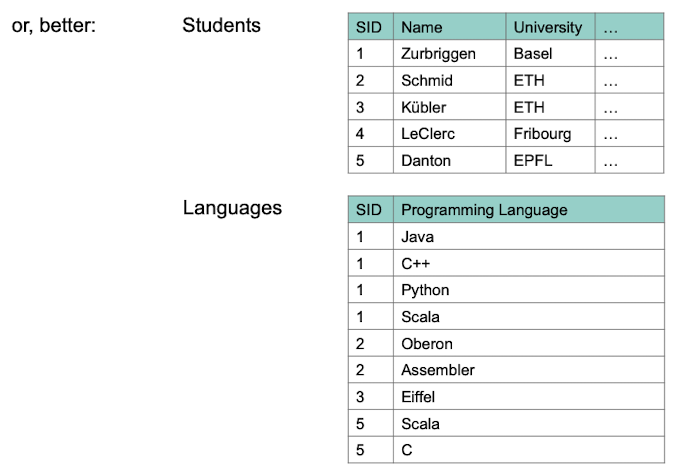The width and height of the screenshot is (690, 475).
Task: Select the Fribourg university cell
Action: [543, 134]
